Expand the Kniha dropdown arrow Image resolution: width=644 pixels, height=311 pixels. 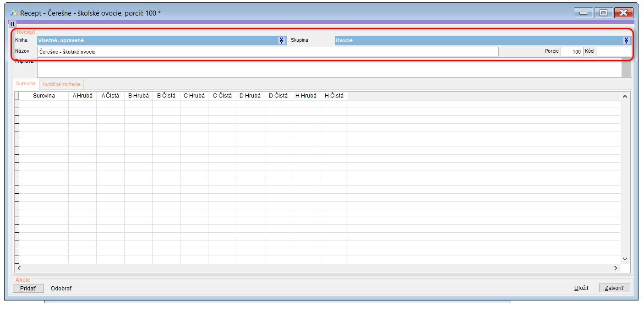[282, 40]
